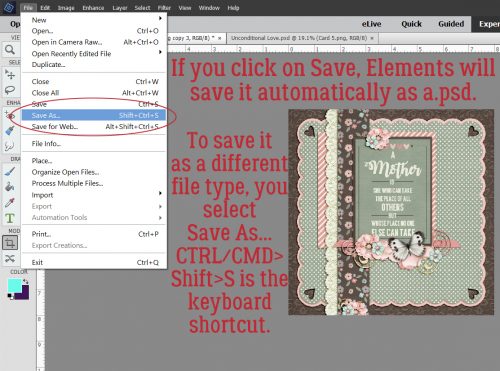500x371 pixels.
Task: Select the Content-Aware Move tool
Action: coord(10,258)
